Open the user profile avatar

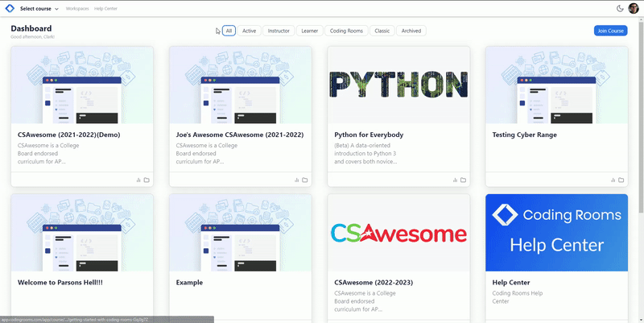pos(634,8)
